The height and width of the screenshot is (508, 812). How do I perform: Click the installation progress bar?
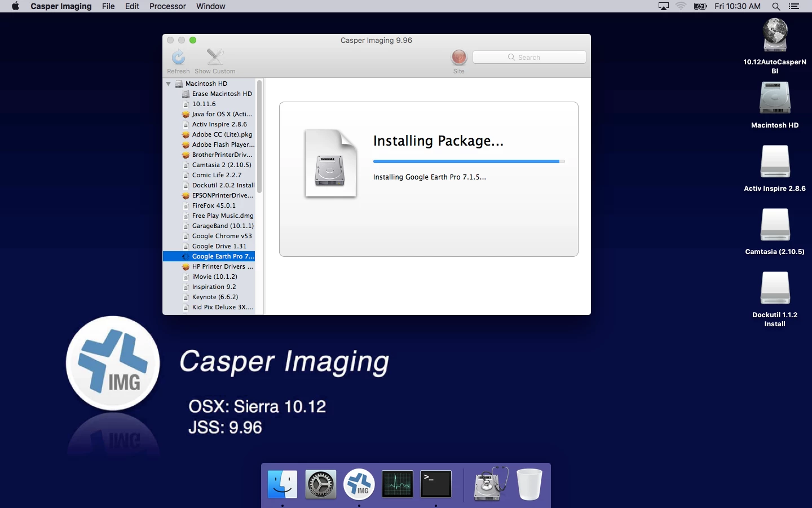[x=469, y=161]
